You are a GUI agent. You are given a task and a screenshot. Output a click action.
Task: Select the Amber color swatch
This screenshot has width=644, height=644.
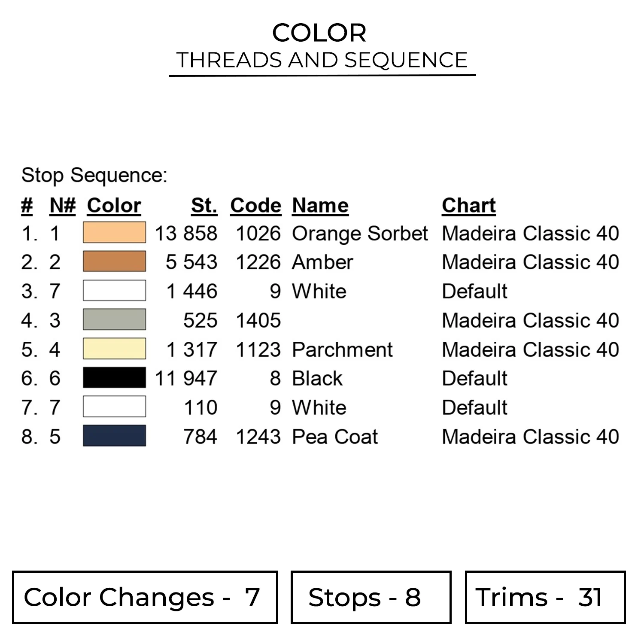(x=114, y=261)
